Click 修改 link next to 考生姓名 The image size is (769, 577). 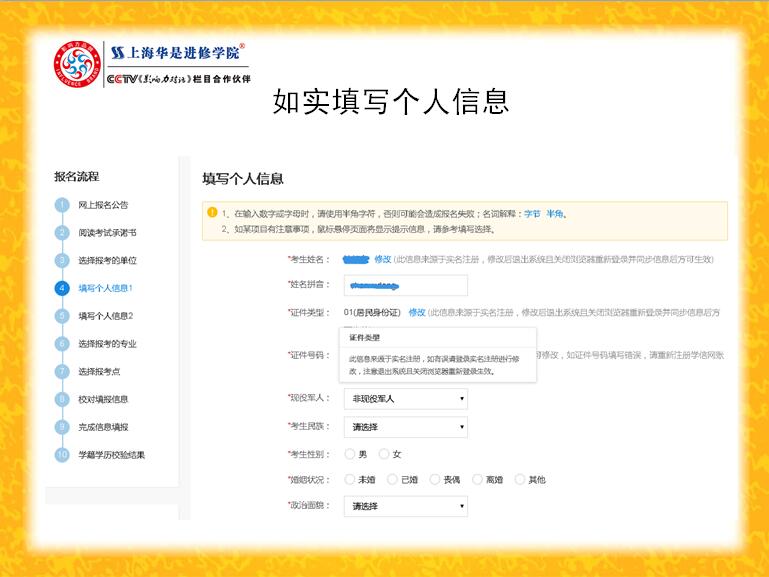(383, 259)
